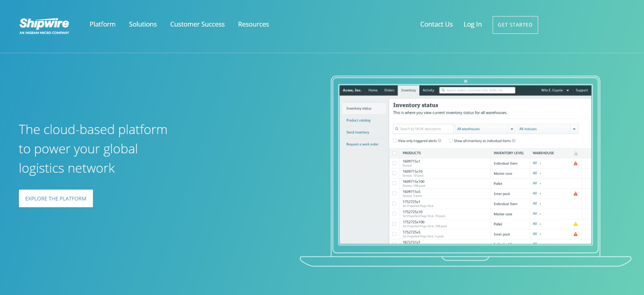Click the 'Inventory status' page heading
This screenshot has width=644, height=295.
pyautogui.click(x=415, y=105)
